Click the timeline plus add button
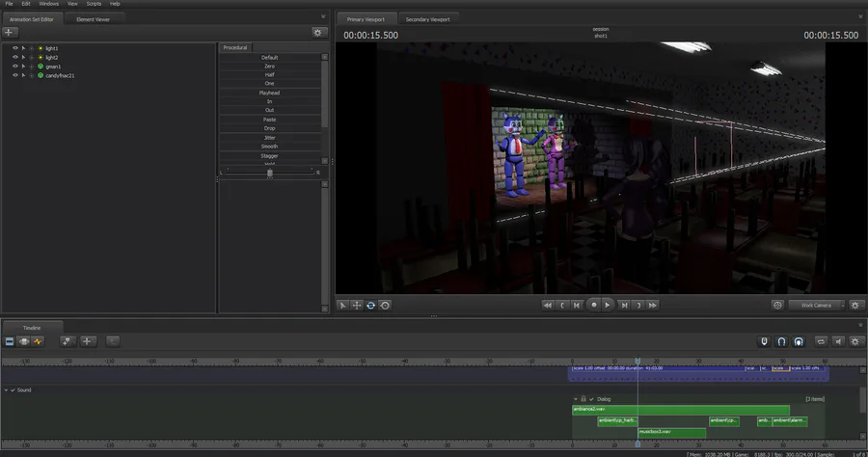The image size is (868, 457). (x=88, y=341)
